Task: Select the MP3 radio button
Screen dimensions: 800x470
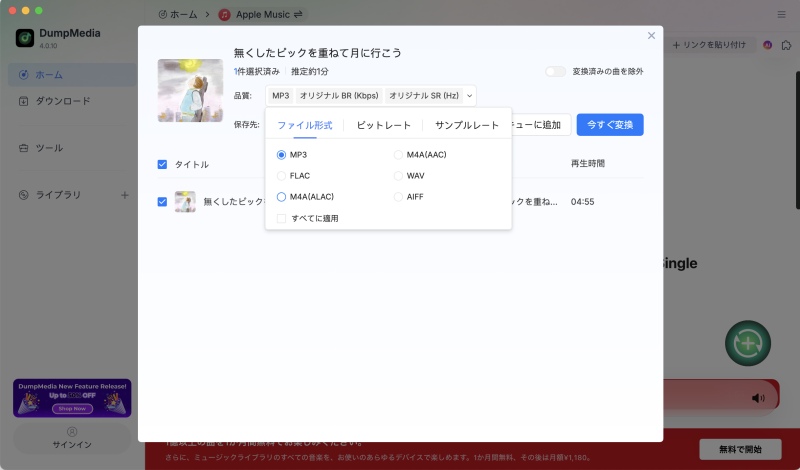Action: pos(281,155)
